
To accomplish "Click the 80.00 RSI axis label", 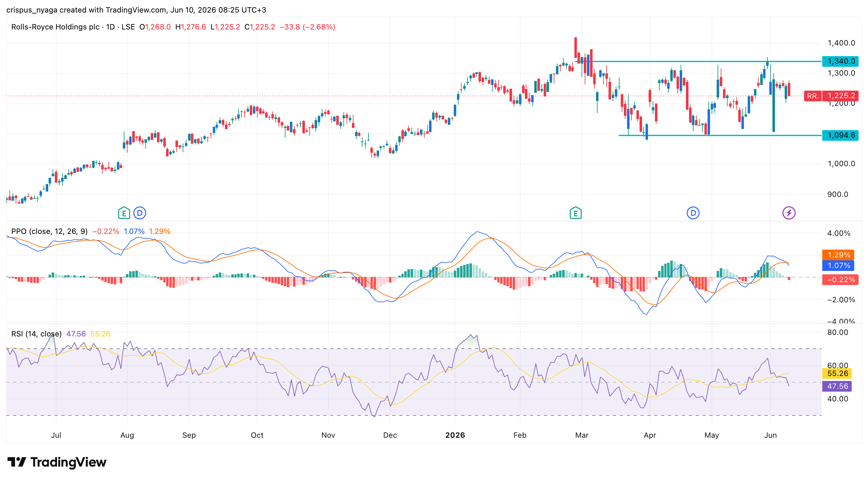I will click(838, 332).
